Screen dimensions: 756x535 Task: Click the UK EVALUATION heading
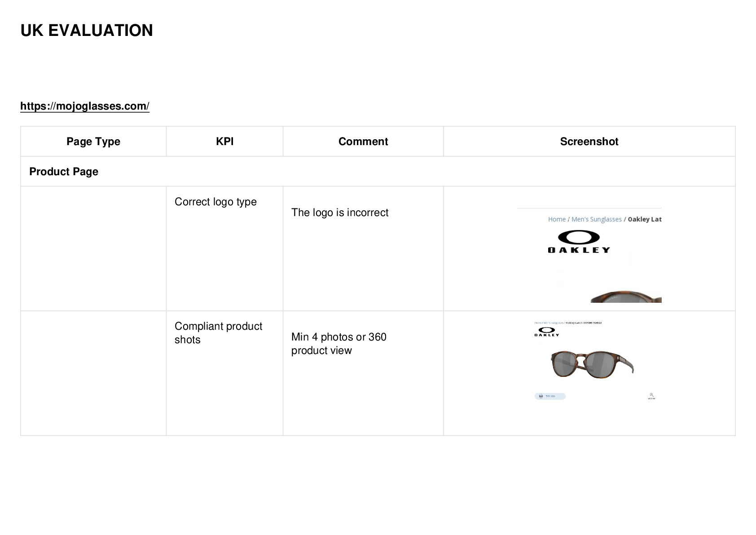(87, 31)
